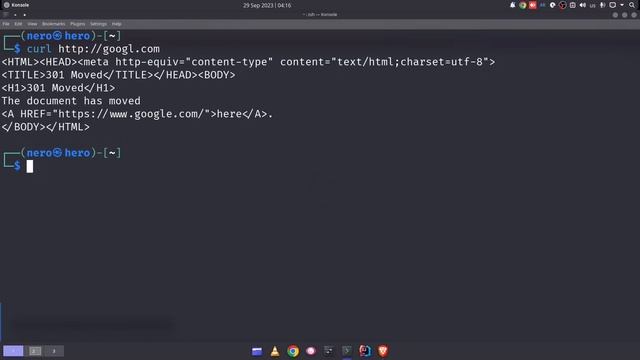Open the Edit menu
The image size is (640, 360).
click(x=18, y=24)
